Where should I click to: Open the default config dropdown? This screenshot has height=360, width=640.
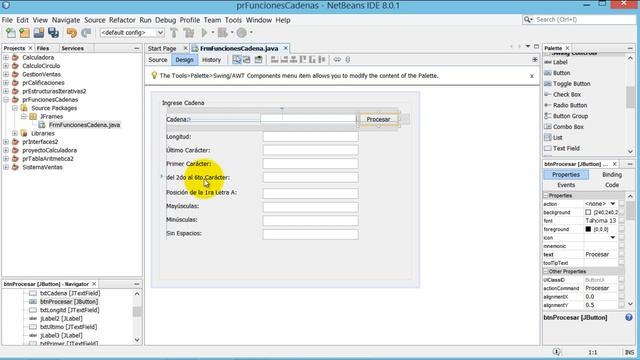[160, 33]
